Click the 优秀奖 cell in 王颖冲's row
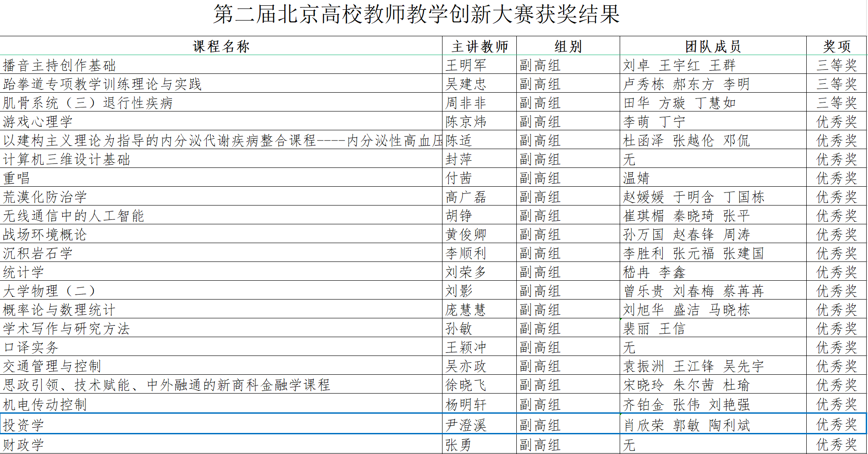 (x=836, y=347)
